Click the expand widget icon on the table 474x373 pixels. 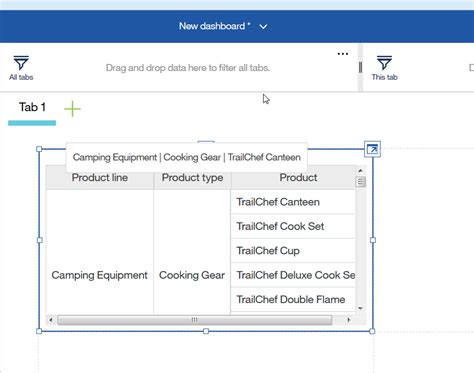pyautogui.click(x=372, y=149)
